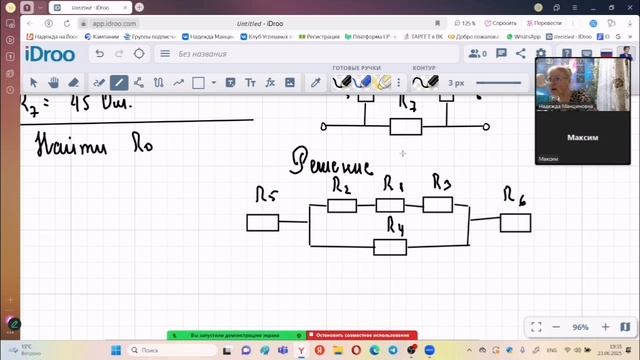Click the Максим participant video tile
Viewport: 640px width, 360px height.
pyautogui.click(x=582, y=138)
